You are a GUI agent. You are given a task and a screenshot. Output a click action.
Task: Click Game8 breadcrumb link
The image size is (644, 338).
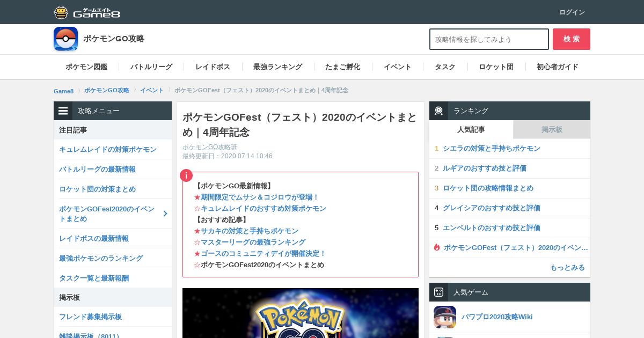tap(64, 91)
